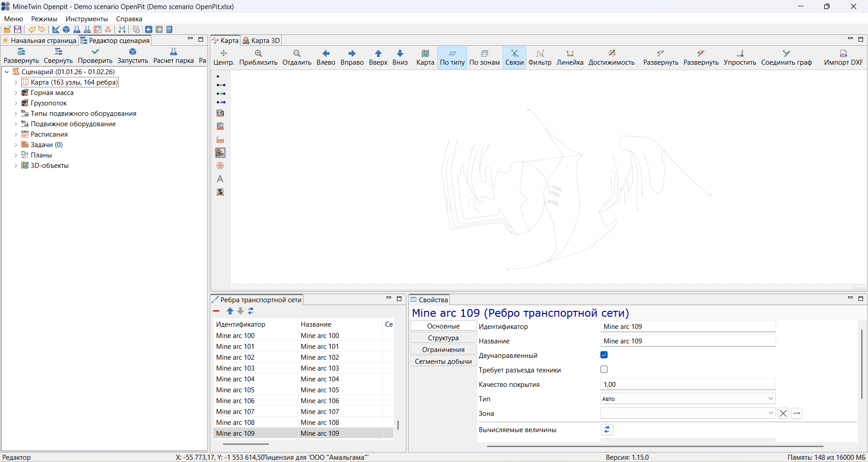
Task: Click the flask icon labeled 10+
Action: coord(87,29)
